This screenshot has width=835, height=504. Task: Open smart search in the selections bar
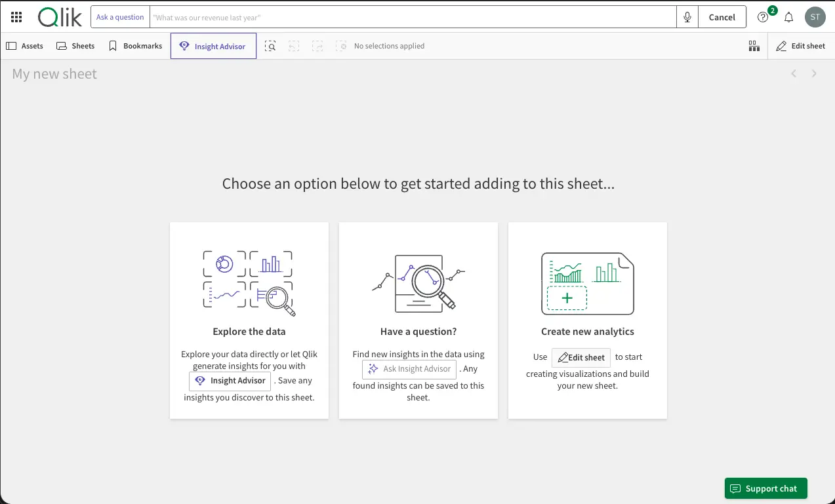coord(270,46)
